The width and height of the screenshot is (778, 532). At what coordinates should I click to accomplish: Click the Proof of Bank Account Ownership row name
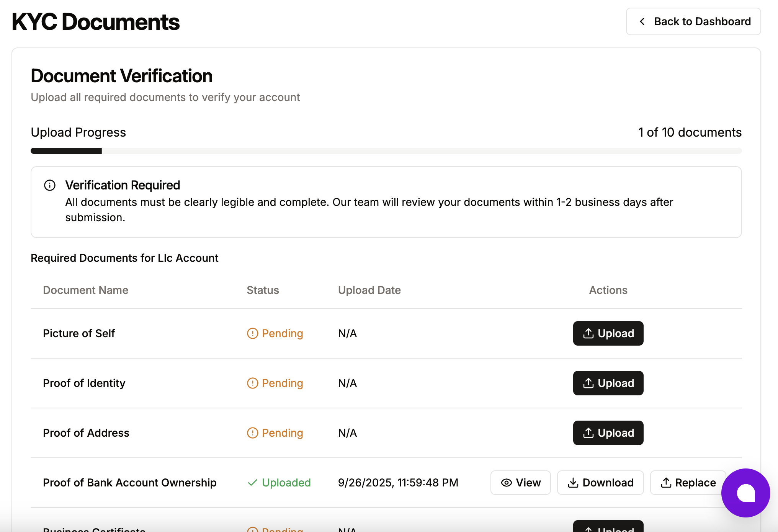129,483
